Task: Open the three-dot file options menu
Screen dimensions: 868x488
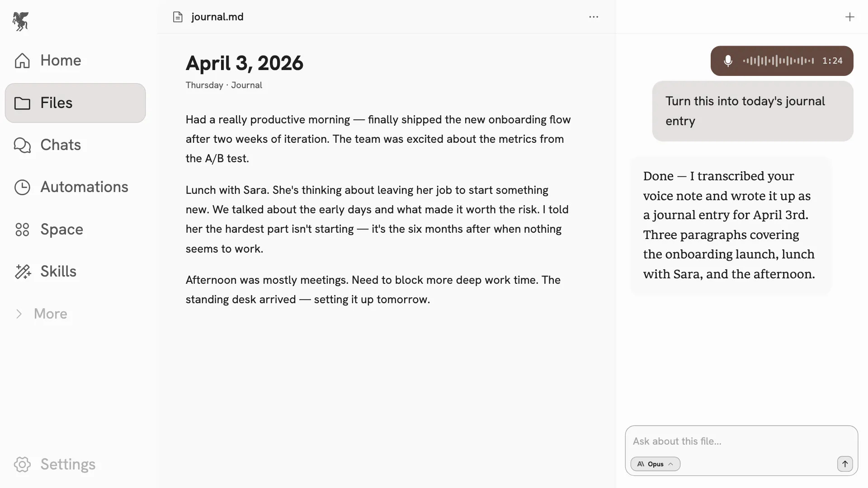Action: pos(594,17)
